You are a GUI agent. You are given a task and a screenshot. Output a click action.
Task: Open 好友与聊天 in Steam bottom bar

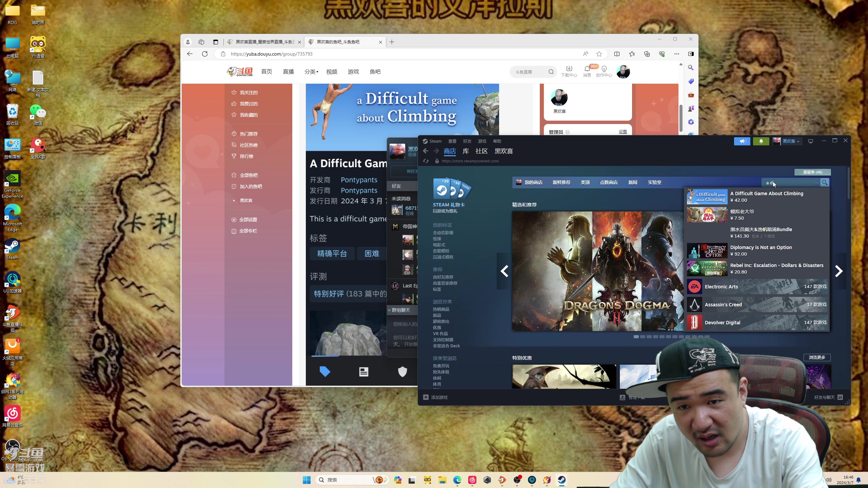pos(828,398)
